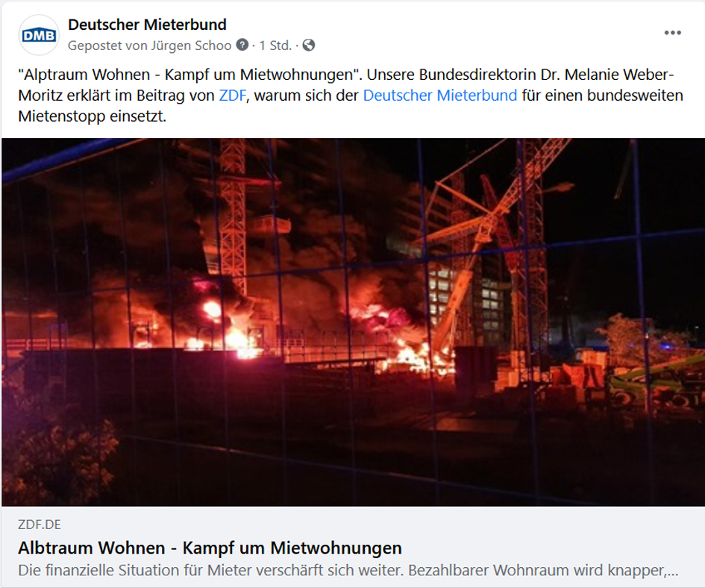Follow the blue ZDF mention in the caption
This screenshot has width=705, height=588.
click(233, 96)
